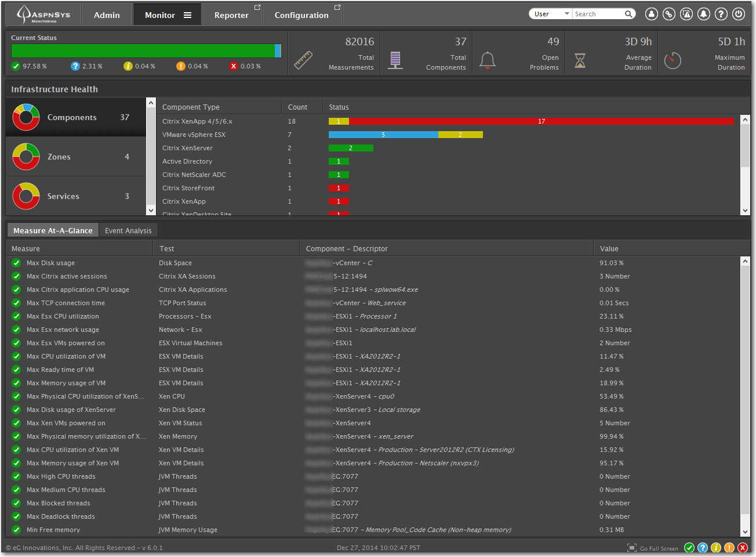Click up arrow of Infrastructure Health left scrollbar
Viewport: 756px width, 557px height.
(151, 103)
